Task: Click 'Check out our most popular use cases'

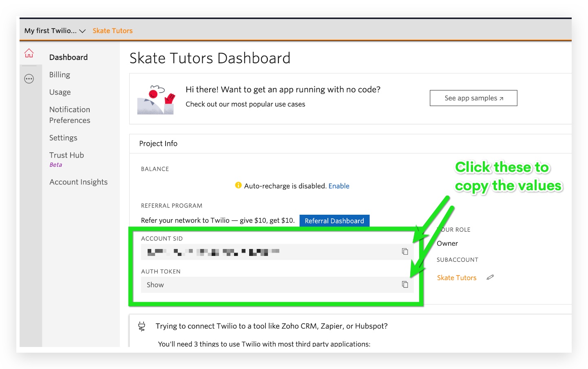Action: [245, 104]
